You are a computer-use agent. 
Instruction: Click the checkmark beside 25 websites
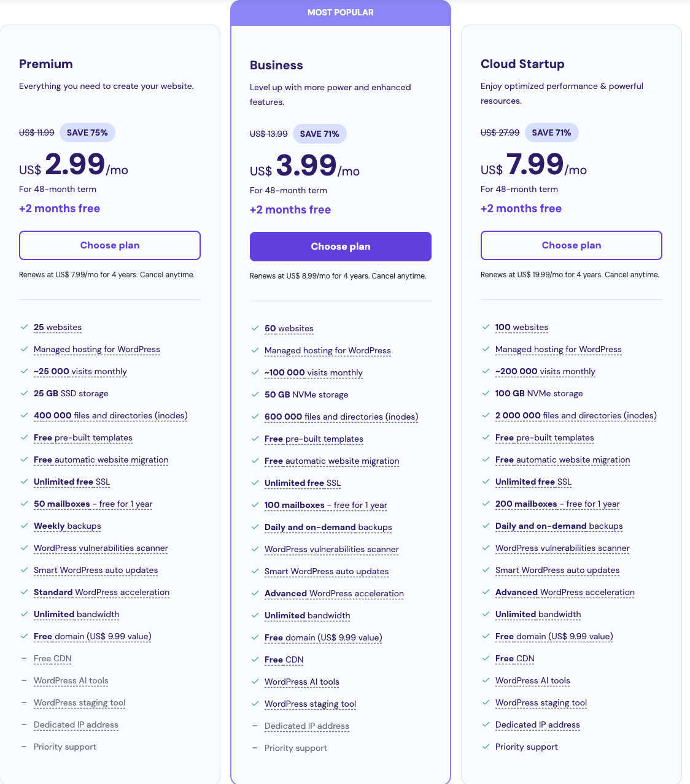pyautogui.click(x=24, y=327)
